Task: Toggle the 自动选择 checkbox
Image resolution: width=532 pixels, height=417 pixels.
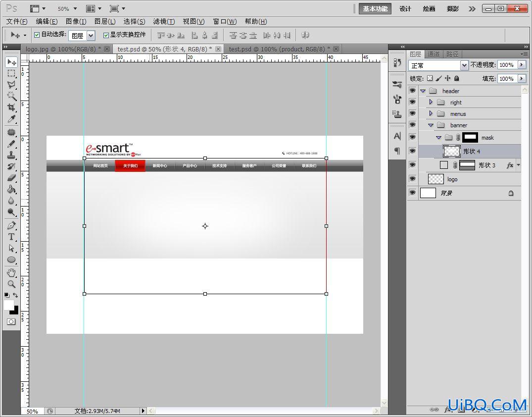Action: click(x=37, y=35)
